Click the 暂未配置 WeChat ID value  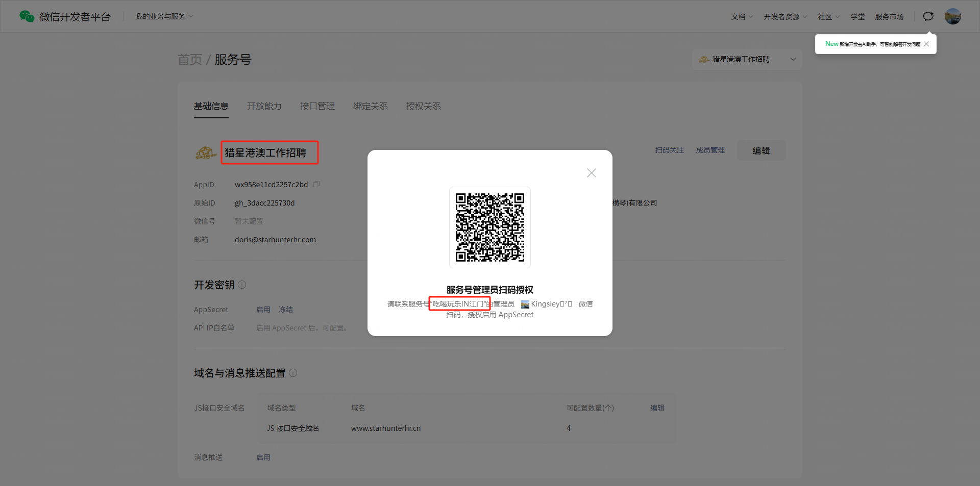(249, 221)
